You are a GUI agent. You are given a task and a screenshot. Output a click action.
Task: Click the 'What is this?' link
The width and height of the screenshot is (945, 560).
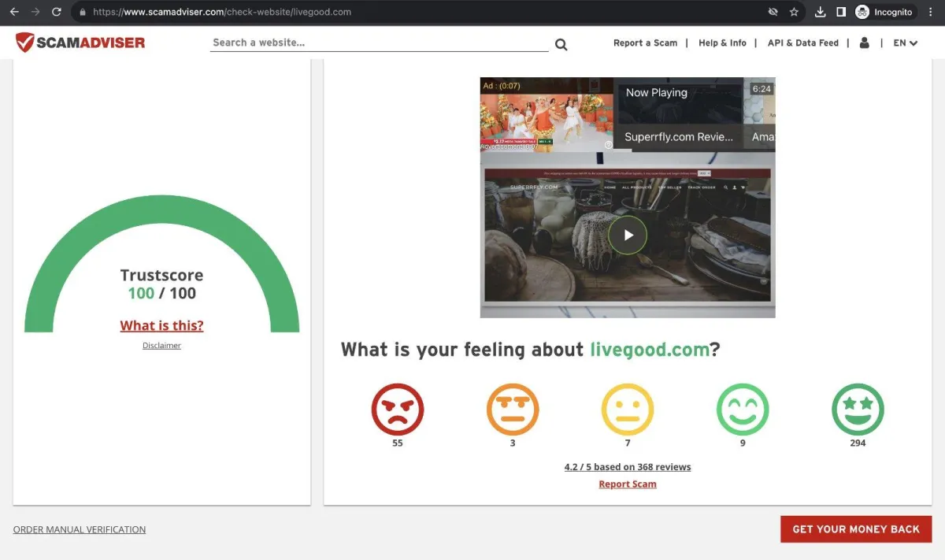coord(161,325)
